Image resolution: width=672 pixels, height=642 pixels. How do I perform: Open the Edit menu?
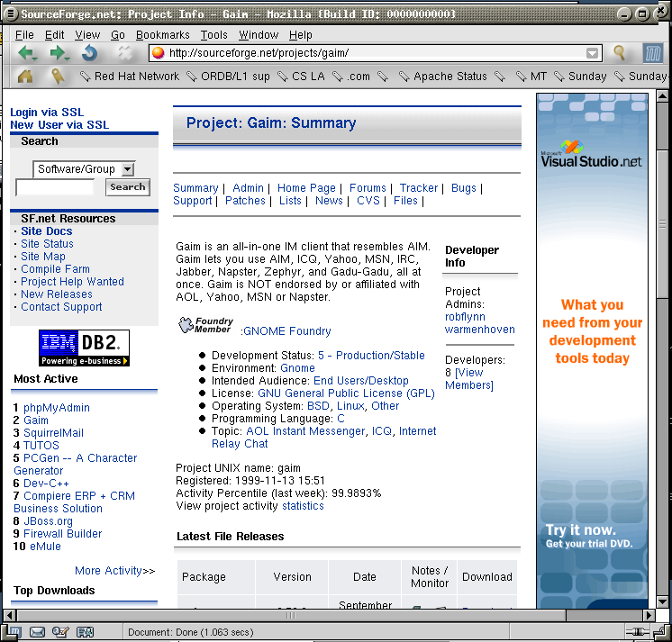[54, 35]
